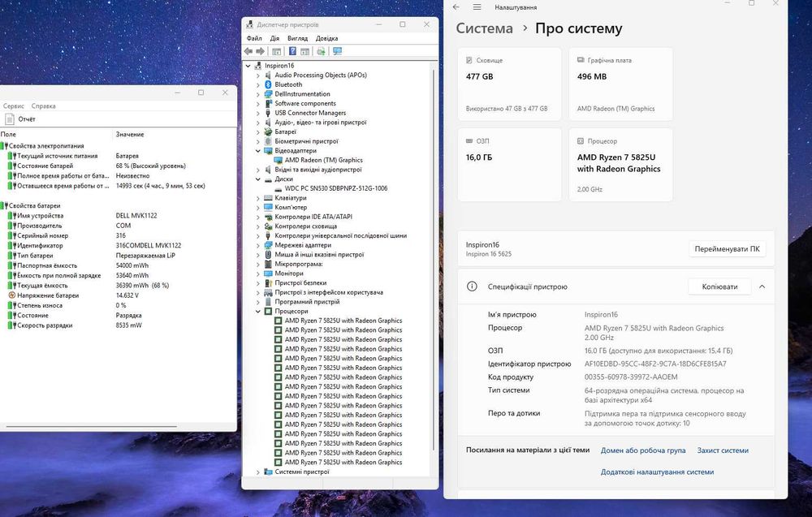This screenshot has height=517, width=812.
Task: Click the info icon beside Специфікації пристрою
Action: tap(472, 287)
